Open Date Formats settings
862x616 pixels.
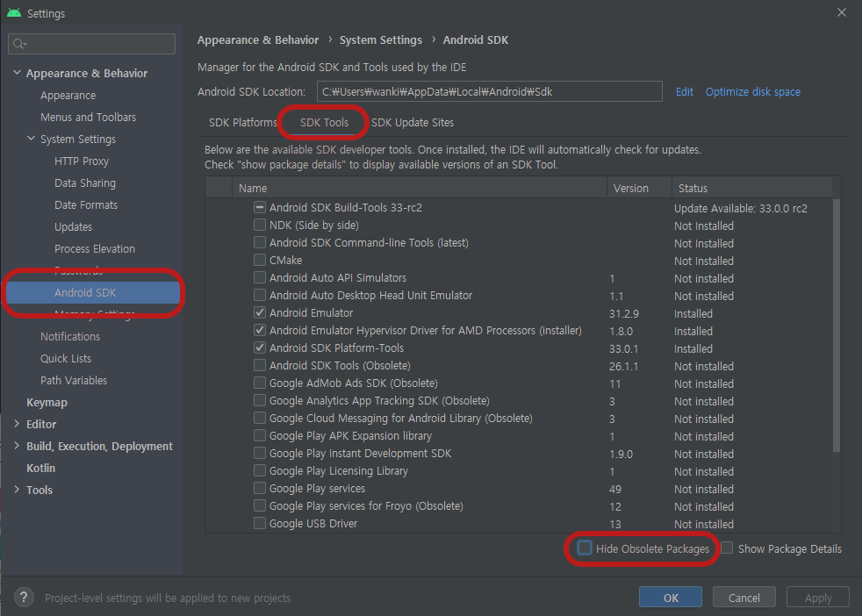(x=86, y=205)
